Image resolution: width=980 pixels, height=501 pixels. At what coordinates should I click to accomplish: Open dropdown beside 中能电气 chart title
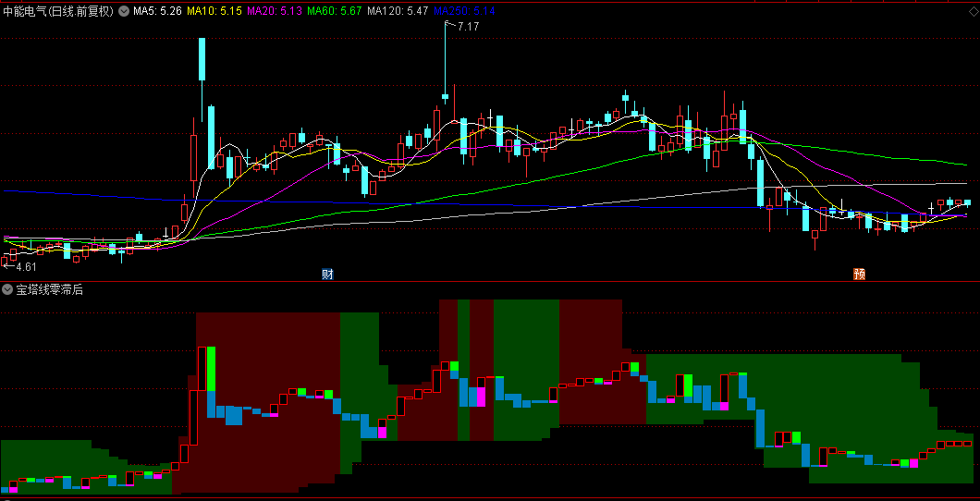coord(123,10)
